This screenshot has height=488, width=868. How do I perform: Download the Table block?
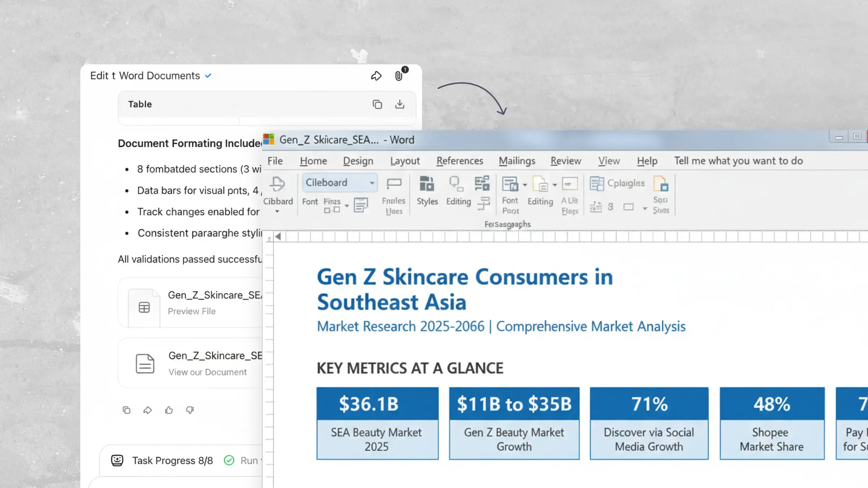[x=400, y=104]
